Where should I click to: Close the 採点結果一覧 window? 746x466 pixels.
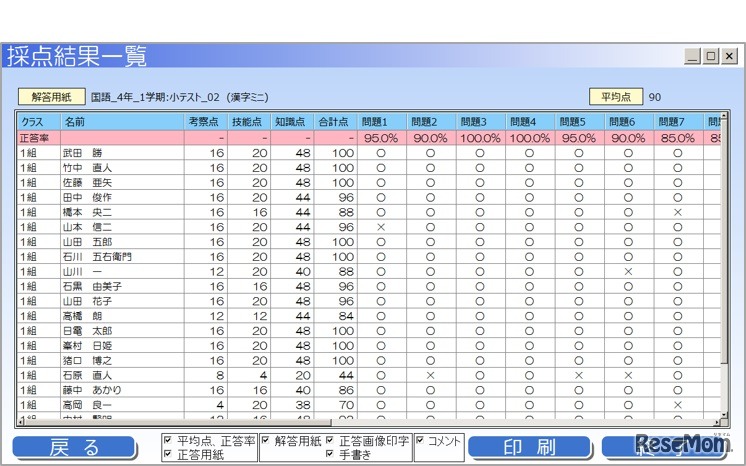729,56
